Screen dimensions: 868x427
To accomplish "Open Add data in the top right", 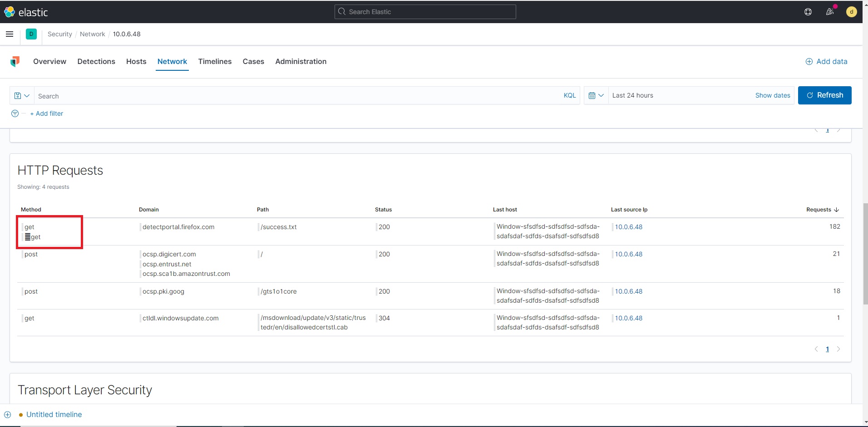I will point(826,61).
